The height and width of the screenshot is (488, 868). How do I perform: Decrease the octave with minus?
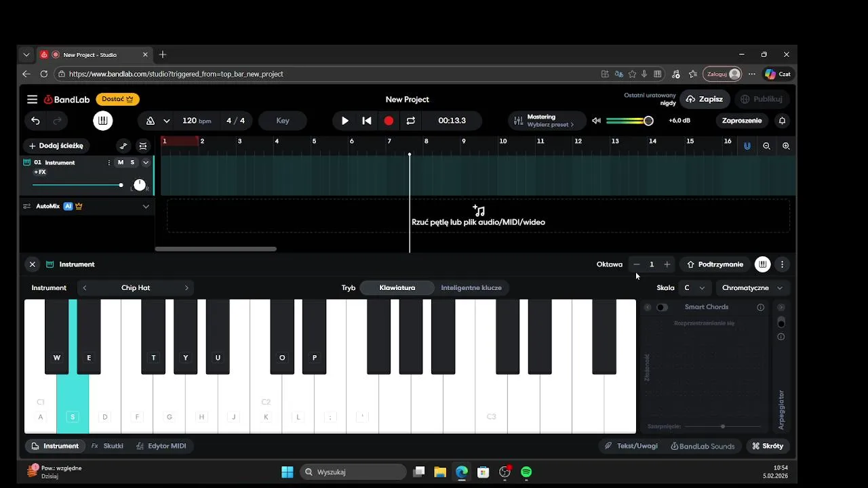tap(636, 264)
